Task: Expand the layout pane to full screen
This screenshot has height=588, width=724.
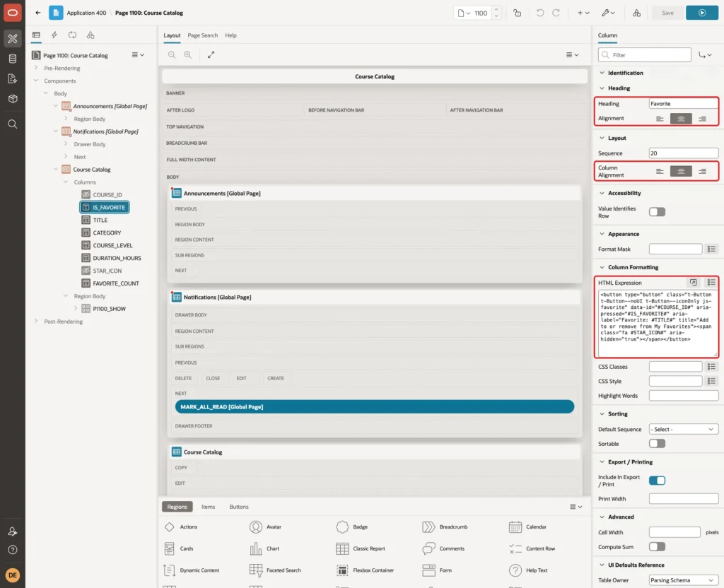Action: coord(211,54)
